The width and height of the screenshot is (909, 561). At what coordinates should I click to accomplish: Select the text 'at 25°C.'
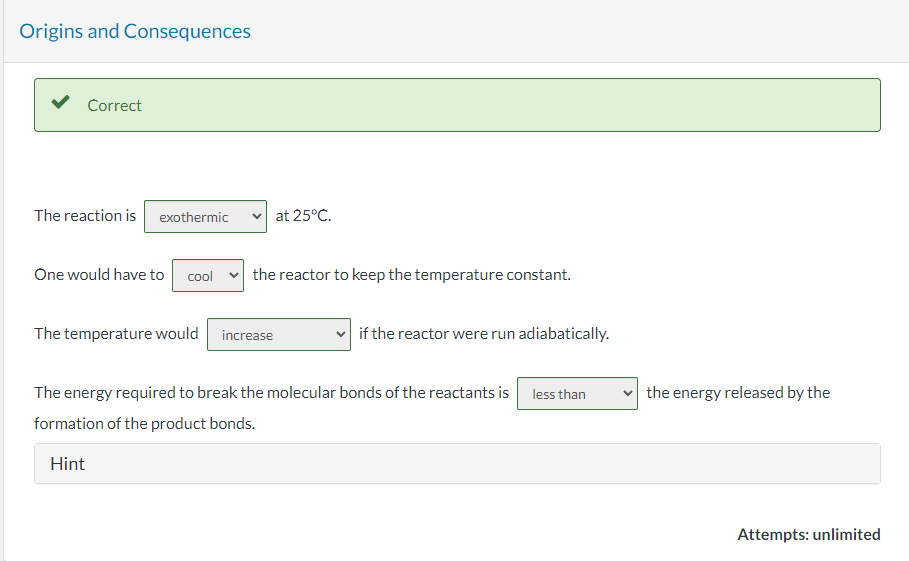pos(303,216)
